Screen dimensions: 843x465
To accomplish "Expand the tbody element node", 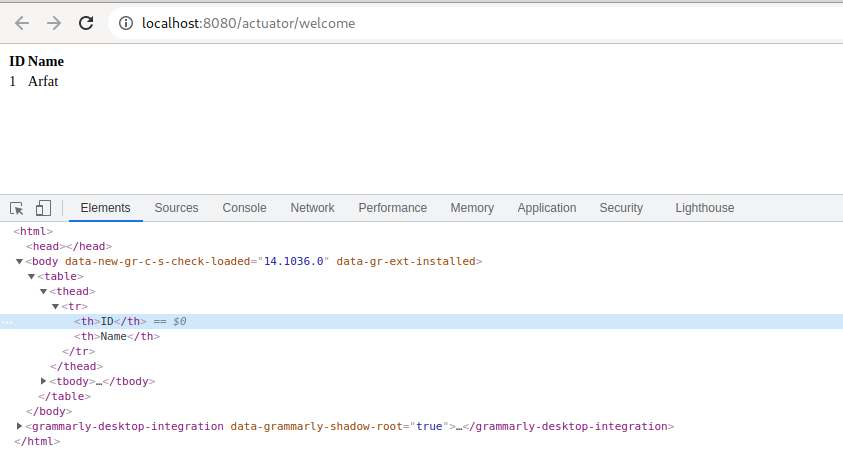I will click(x=44, y=381).
